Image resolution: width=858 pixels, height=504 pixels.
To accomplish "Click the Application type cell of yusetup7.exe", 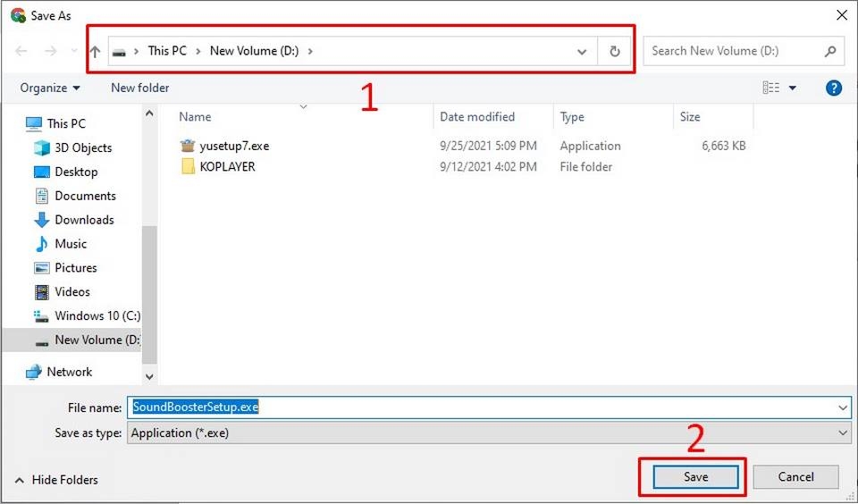I will tap(590, 146).
